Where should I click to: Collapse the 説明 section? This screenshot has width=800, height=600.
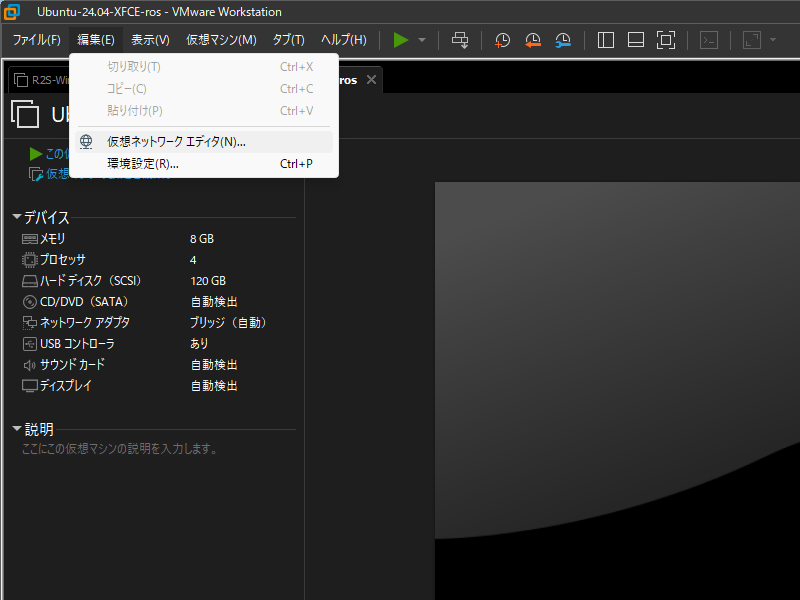click(x=17, y=429)
